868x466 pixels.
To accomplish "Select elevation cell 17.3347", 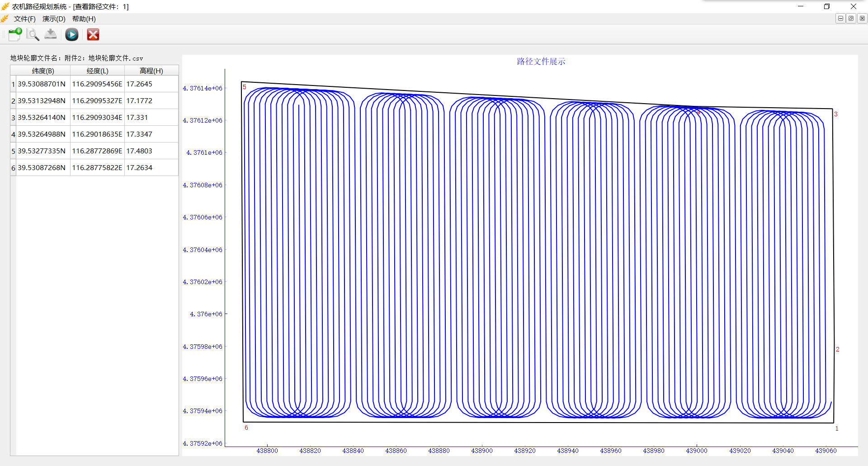I will point(151,134).
